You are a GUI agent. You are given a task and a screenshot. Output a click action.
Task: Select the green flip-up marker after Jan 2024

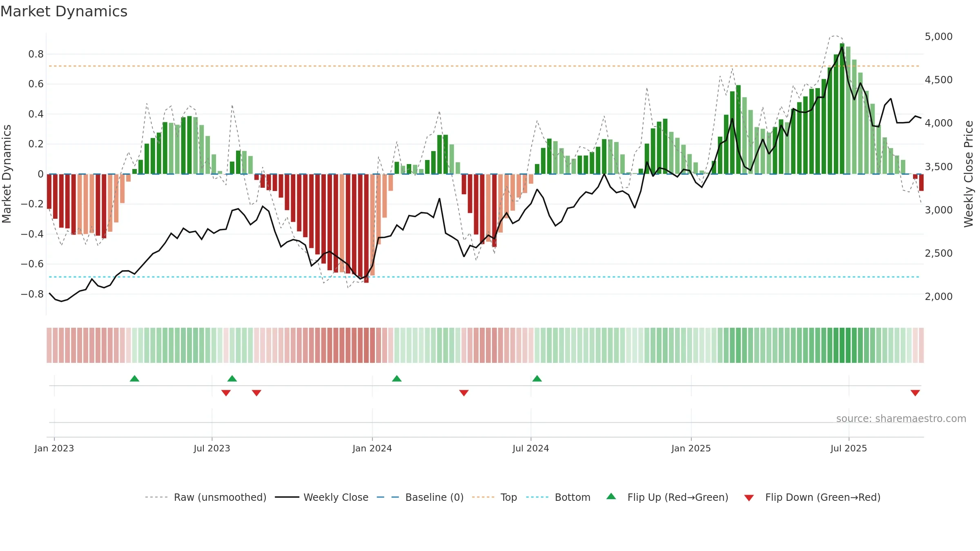point(397,378)
